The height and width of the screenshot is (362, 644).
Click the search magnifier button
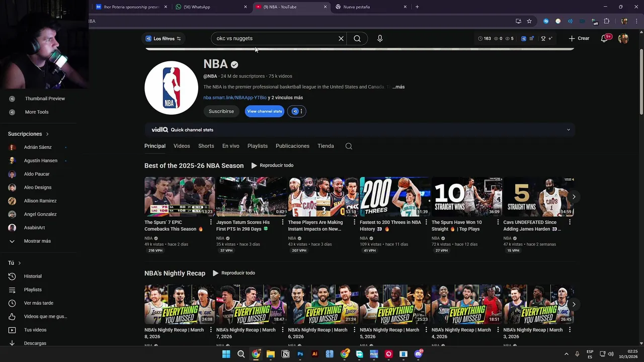[x=357, y=39]
